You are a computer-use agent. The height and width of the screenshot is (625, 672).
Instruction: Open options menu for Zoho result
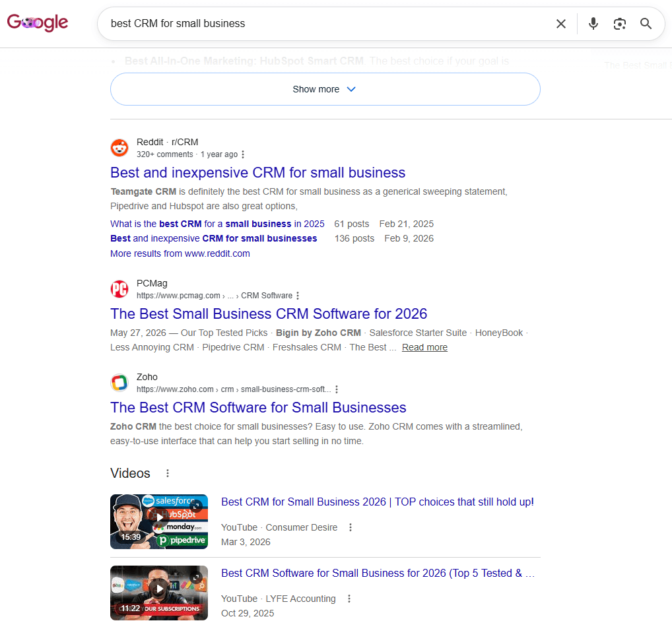click(x=337, y=389)
